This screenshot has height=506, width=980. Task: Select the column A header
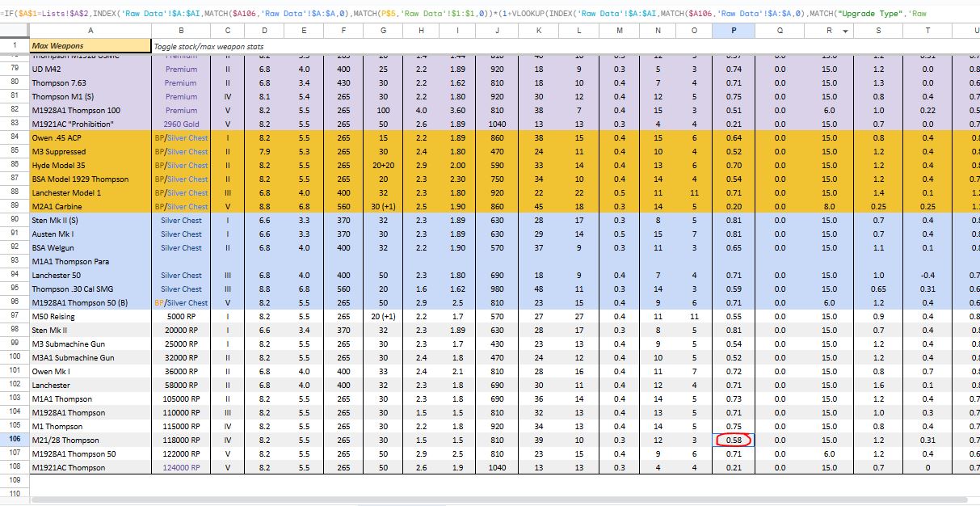(90, 31)
